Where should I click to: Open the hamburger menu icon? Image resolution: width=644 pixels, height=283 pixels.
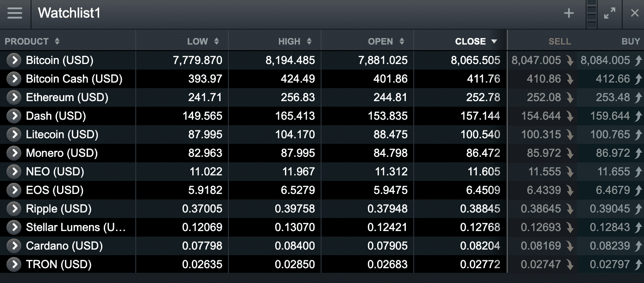coord(15,13)
